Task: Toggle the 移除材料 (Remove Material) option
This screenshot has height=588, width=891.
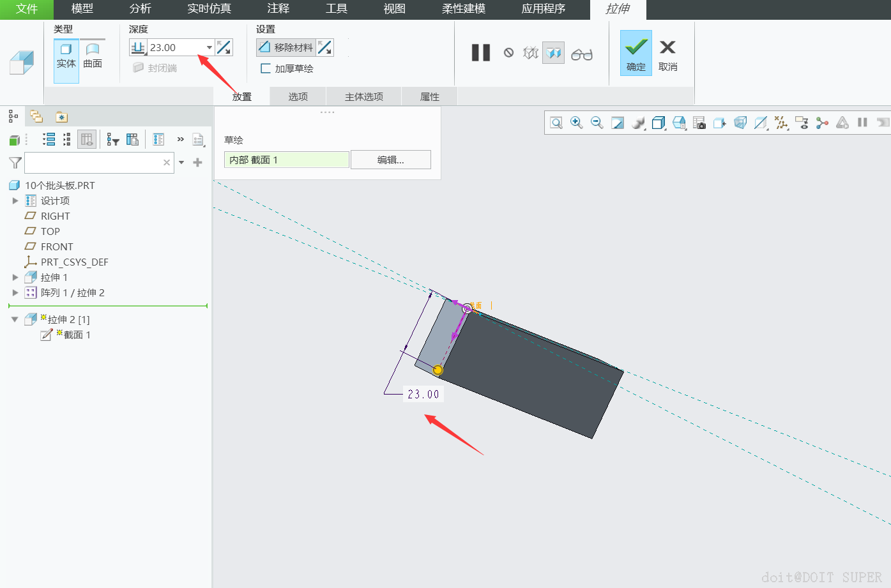Action: click(286, 47)
